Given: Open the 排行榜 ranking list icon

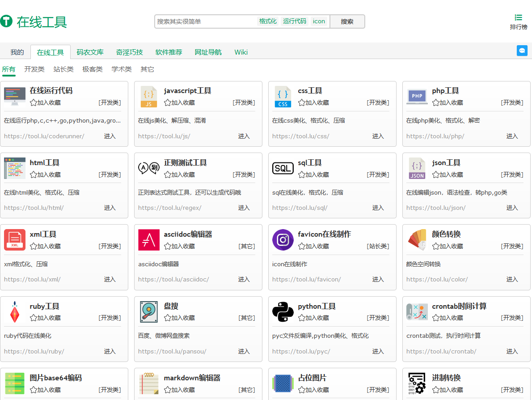Looking at the screenshot, I should point(518,17).
